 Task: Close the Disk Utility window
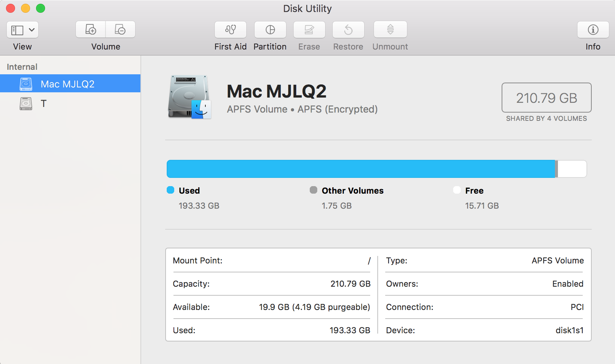click(11, 8)
